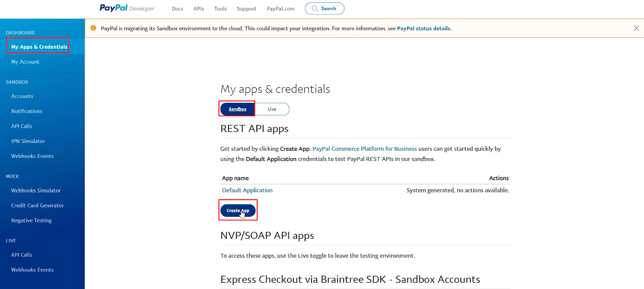Click the DASHBOARD section label

click(20, 33)
